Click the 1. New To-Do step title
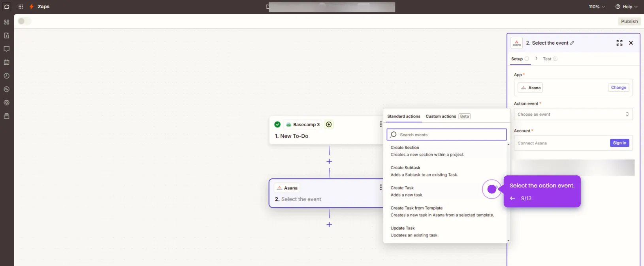Screen dimensions: 644x266 tap(292, 136)
